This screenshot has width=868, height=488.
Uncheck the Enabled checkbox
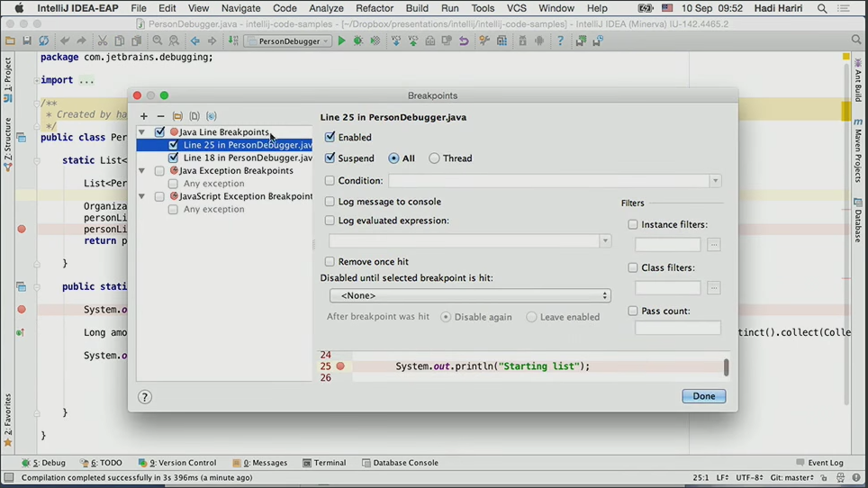[x=330, y=137]
